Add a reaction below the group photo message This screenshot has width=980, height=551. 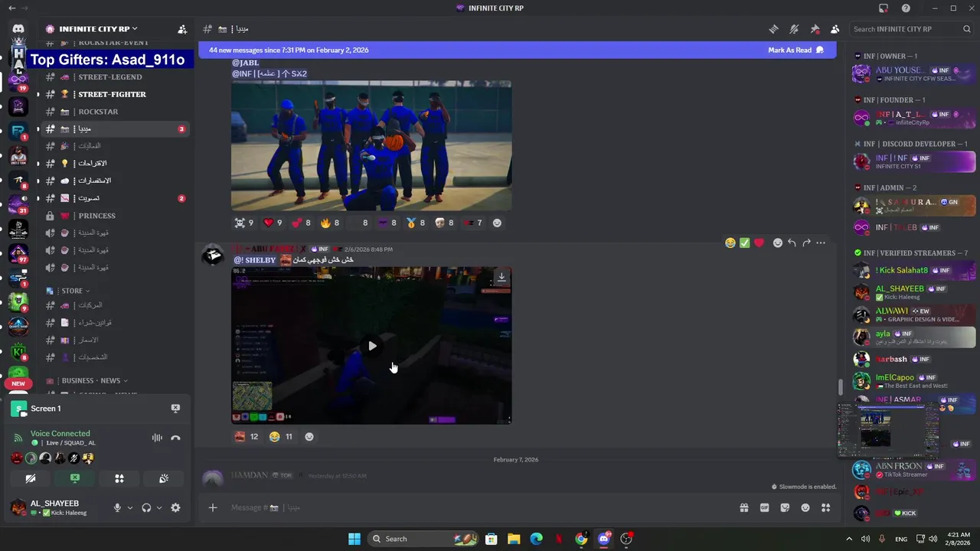497,223
